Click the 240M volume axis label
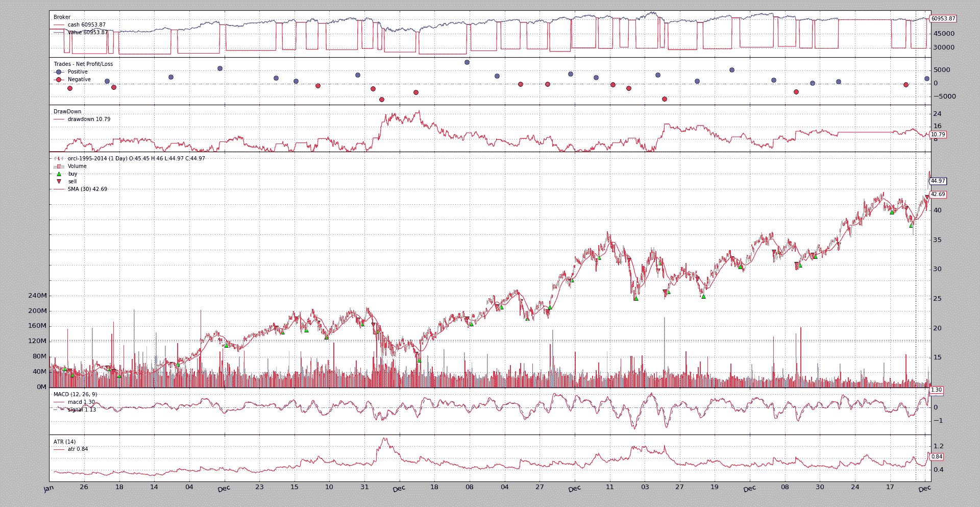Viewport: 980px width, 507px height. click(x=37, y=296)
